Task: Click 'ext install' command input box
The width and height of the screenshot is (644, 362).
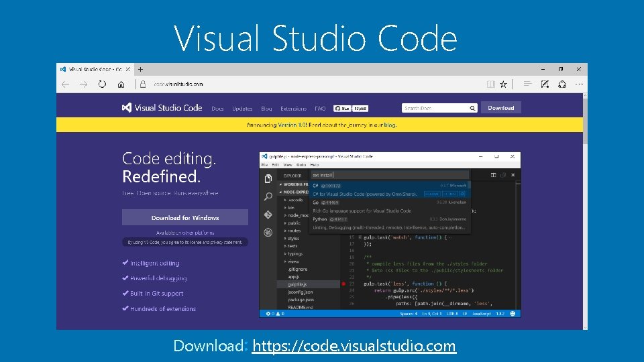Action: pyautogui.click(x=389, y=175)
